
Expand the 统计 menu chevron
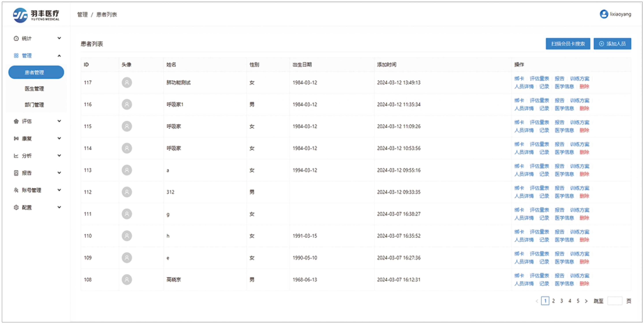coord(59,38)
